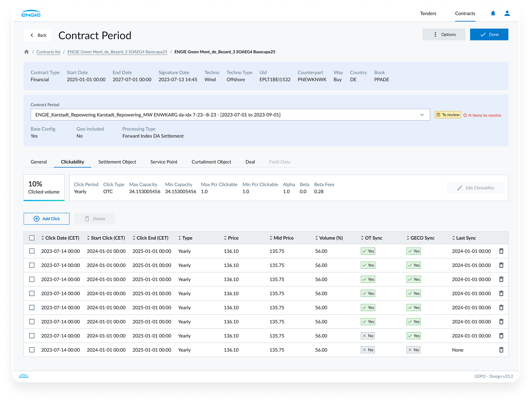Go to home via breadcrumb house icon
The width and height of the screenshot is (532, 401).
27,52
